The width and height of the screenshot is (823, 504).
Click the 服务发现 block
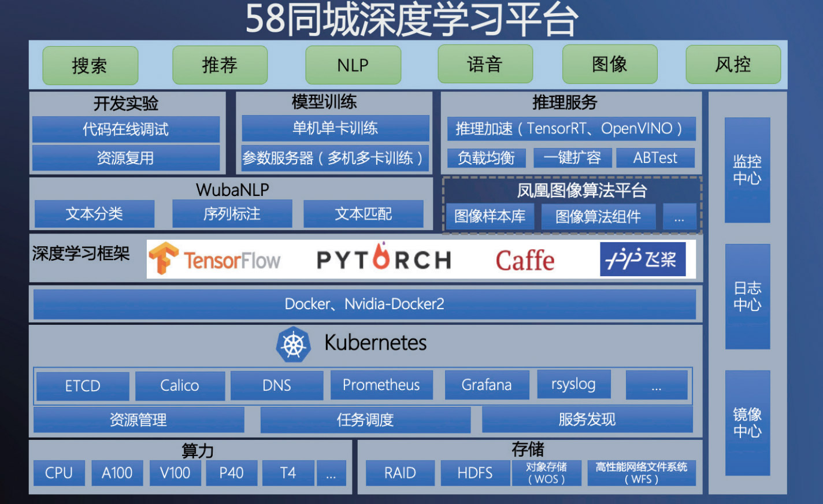(x=587, y=420)
